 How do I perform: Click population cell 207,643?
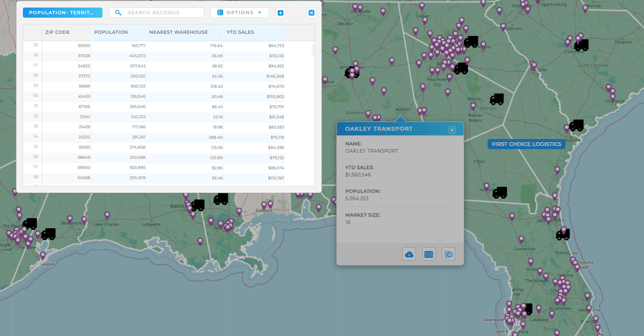coord(136,66)
